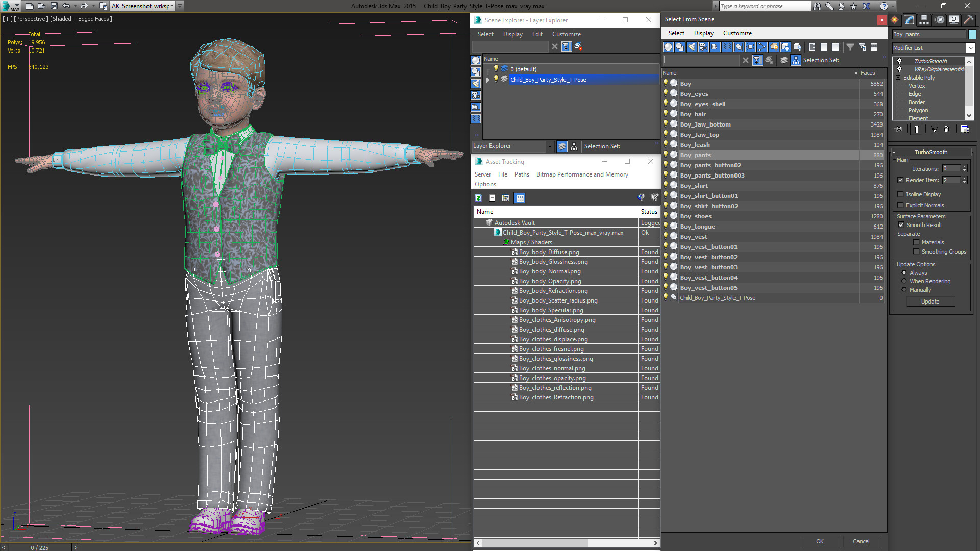Select Boy_vest in the object list
980x551 pixels.
pos(694,237)
